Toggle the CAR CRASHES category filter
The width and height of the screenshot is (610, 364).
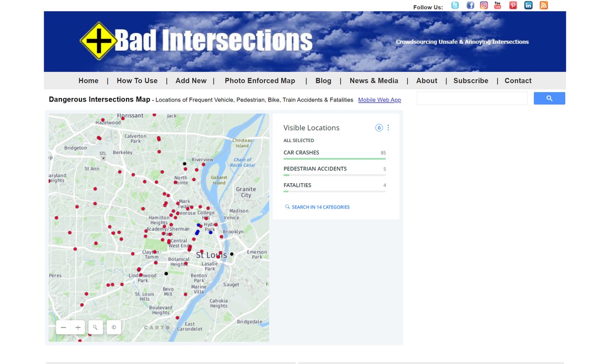click(301, 153)
